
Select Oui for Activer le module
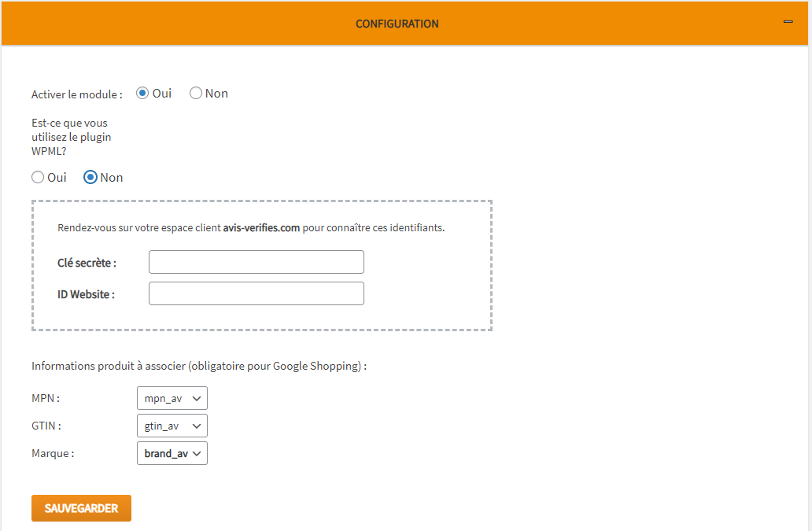point(142,93)
